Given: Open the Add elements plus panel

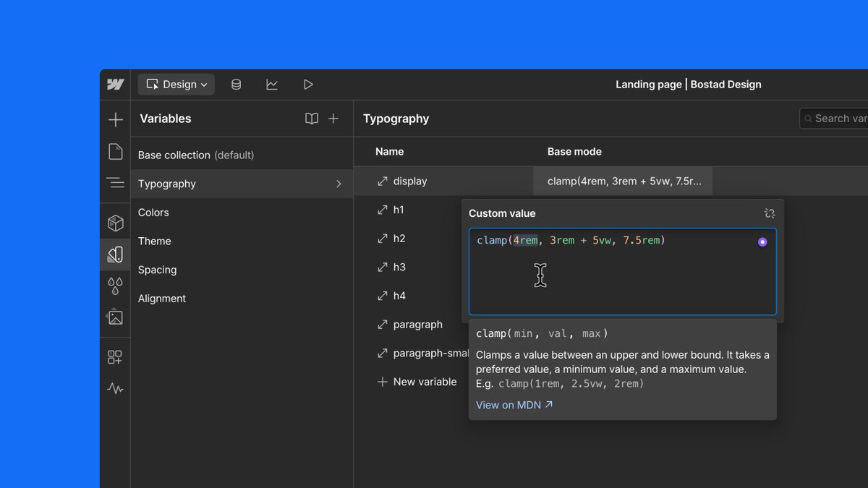Looking at the screenshot, I should (x=115, y=120).
